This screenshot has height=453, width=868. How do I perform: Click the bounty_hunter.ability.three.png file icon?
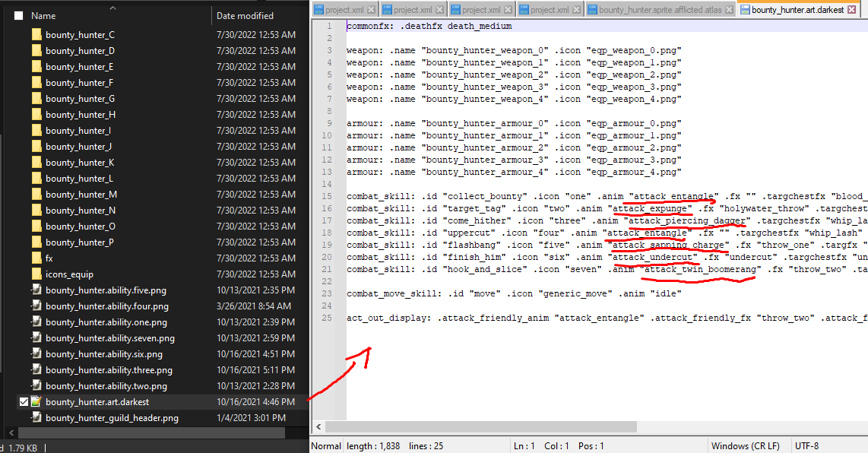[x=36, y=370]
